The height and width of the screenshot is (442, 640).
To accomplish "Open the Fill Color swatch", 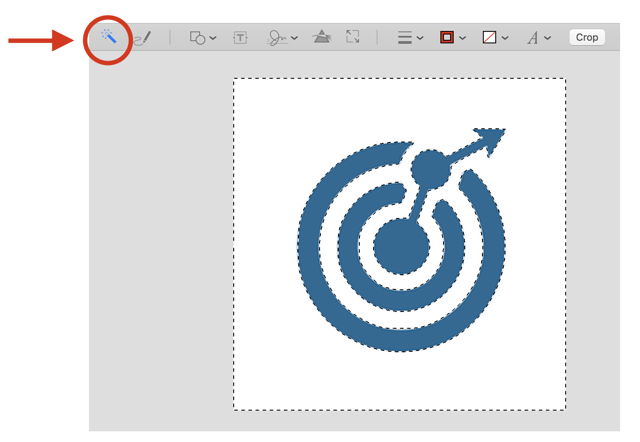I will pyautogui.click(x=489, y=37).
